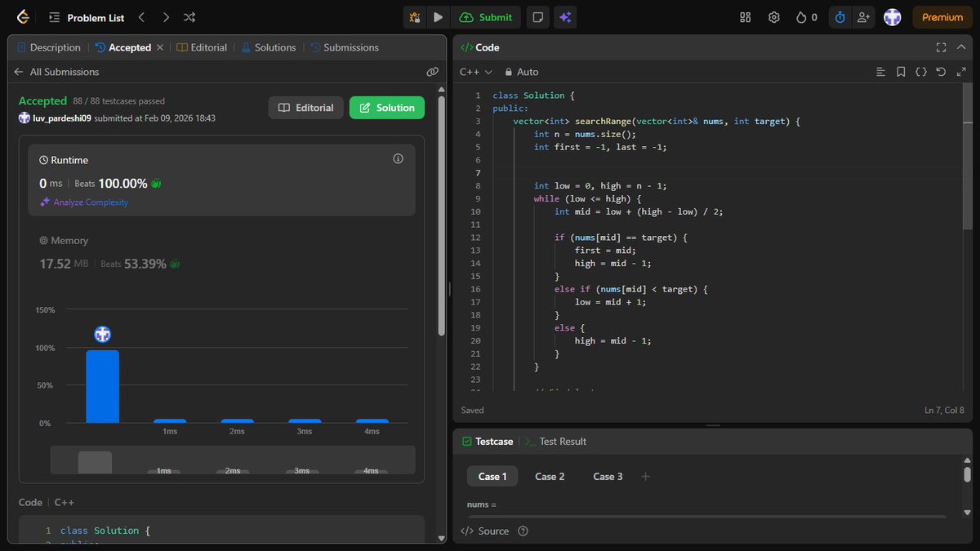Toggle the Auto lock setting
Screen dimensions: 980x551
pos(521,72)
